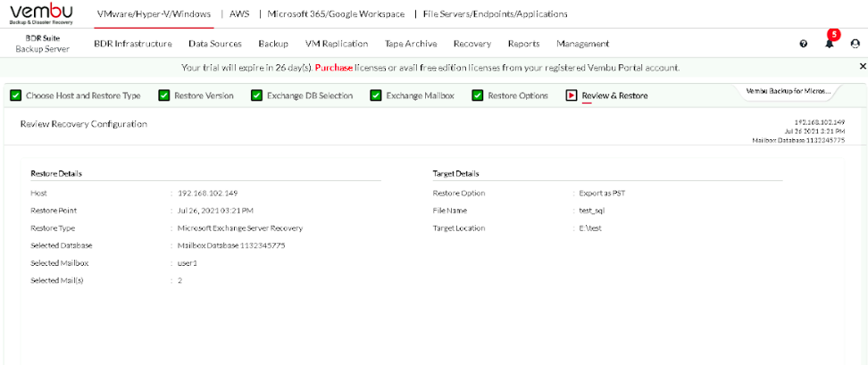Click file name value test_sql
This screenshot has height=365, width=868.
[592, 211]
